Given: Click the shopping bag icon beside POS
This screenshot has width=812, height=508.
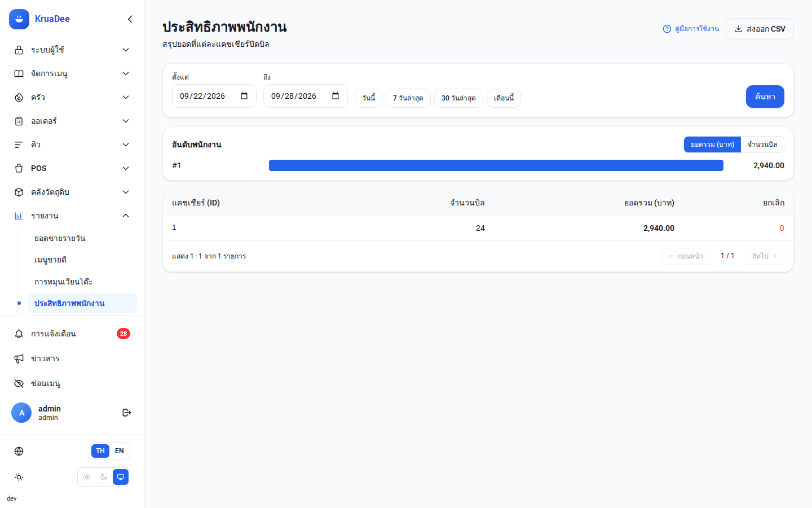Looking at the screenshot, I should pyautogui.click(x=19, y=168).
